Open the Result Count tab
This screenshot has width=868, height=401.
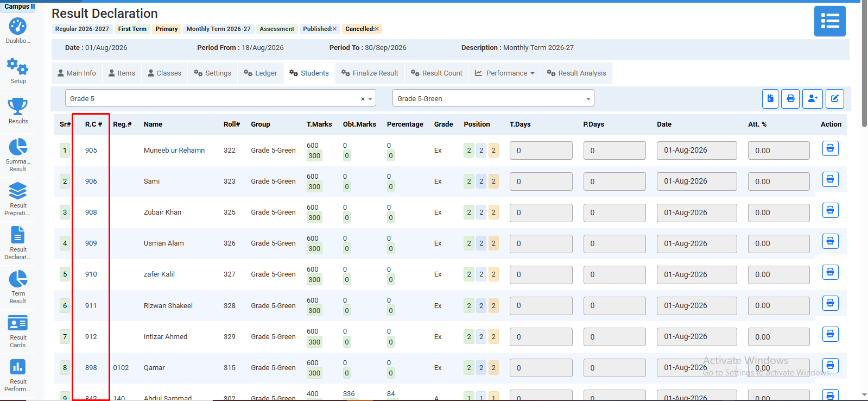[x=436, y=73]
